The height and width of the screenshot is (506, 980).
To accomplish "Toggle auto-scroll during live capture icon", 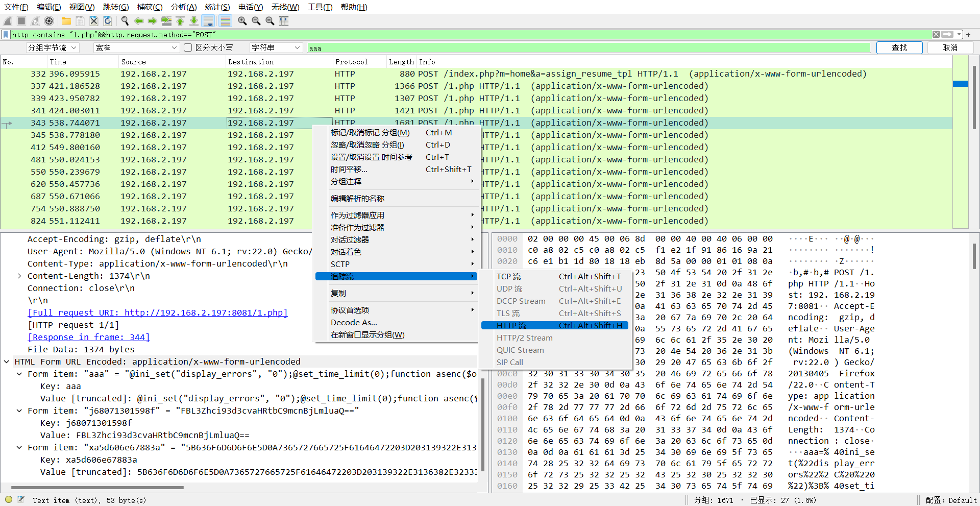I will (208, 21).
